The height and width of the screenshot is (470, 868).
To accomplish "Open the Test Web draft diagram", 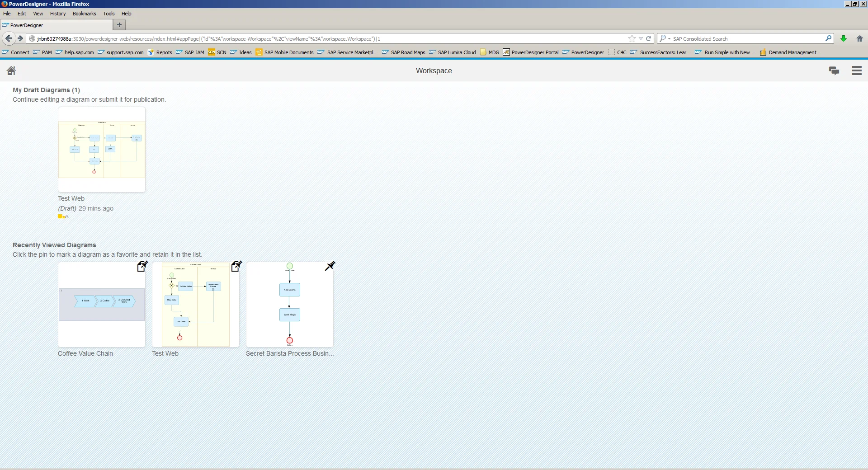I will coord(101,149).
